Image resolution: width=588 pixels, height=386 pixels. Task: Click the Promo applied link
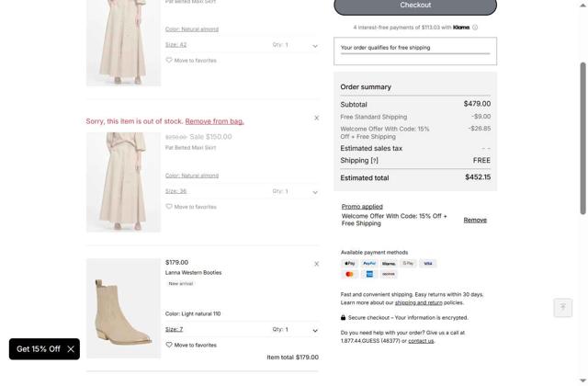point(362,207)
